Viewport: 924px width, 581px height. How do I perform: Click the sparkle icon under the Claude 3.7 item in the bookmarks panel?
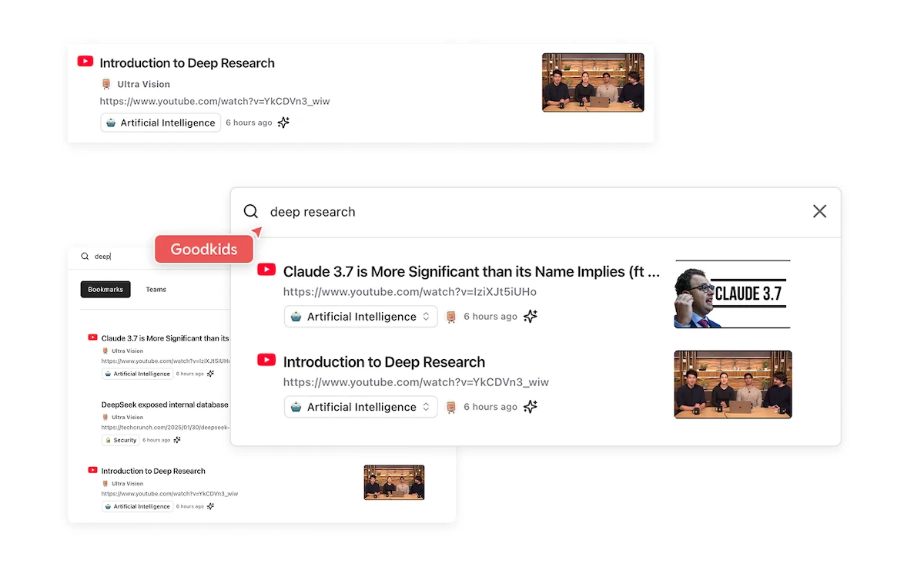tap(211, 374)
